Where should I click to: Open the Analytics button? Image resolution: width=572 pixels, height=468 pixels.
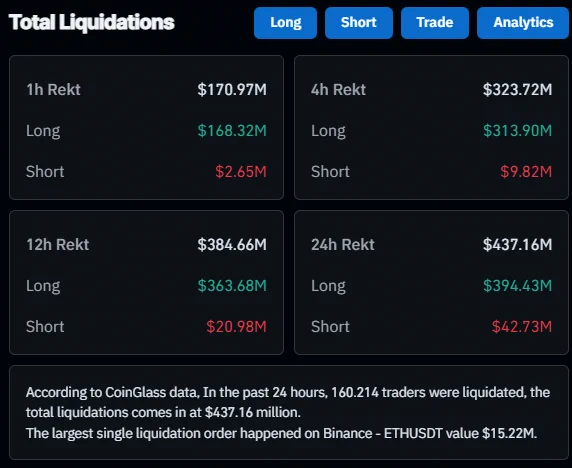tap(523, 23)
